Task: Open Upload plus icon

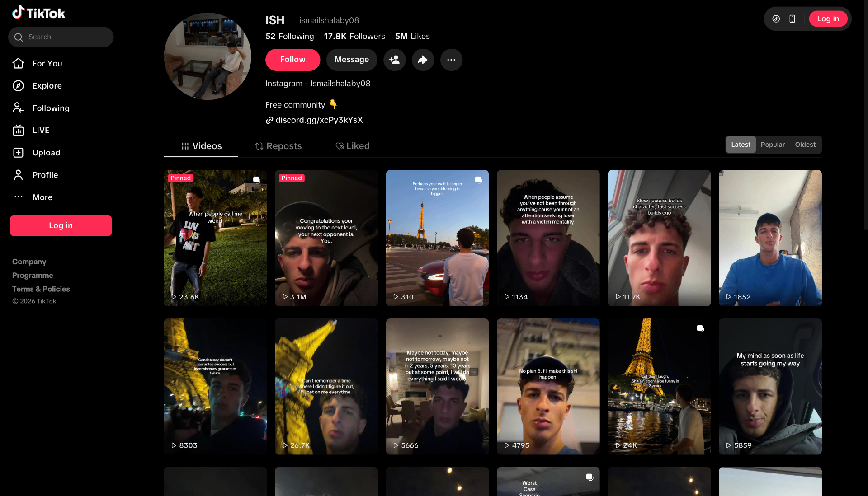Action: 18,153
